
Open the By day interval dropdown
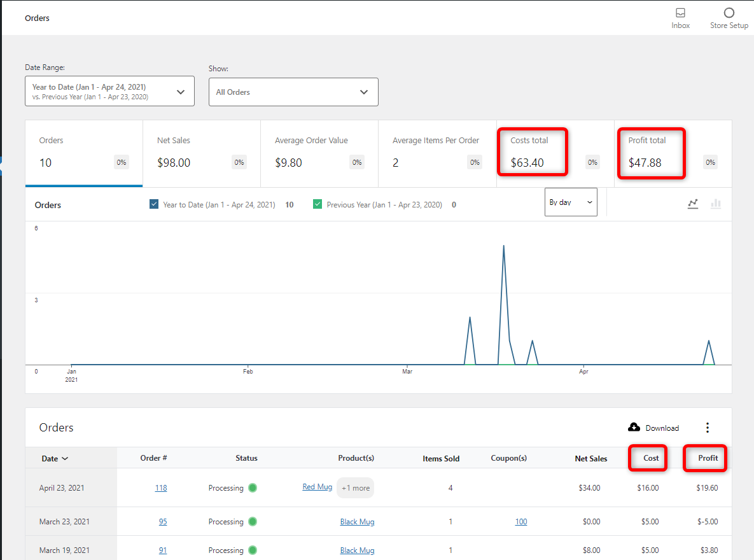pos(571,202)
